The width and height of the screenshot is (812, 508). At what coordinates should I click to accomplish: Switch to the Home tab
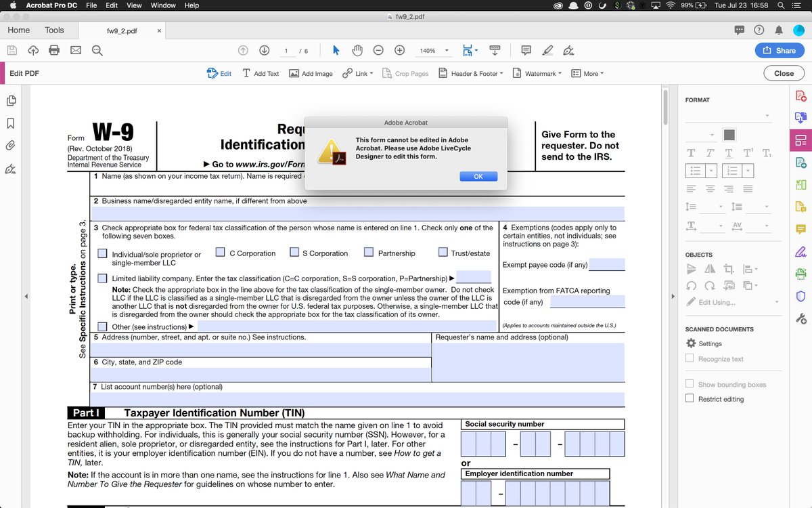19,30
